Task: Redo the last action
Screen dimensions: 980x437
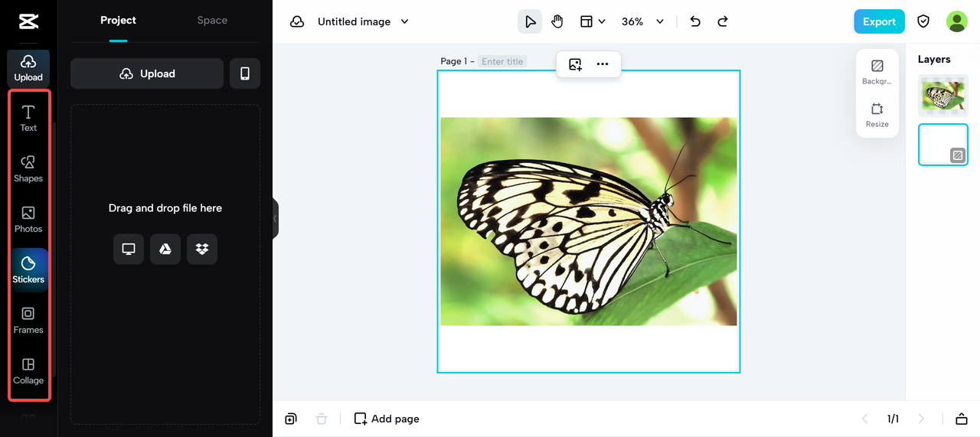Action: coord(723,21)
